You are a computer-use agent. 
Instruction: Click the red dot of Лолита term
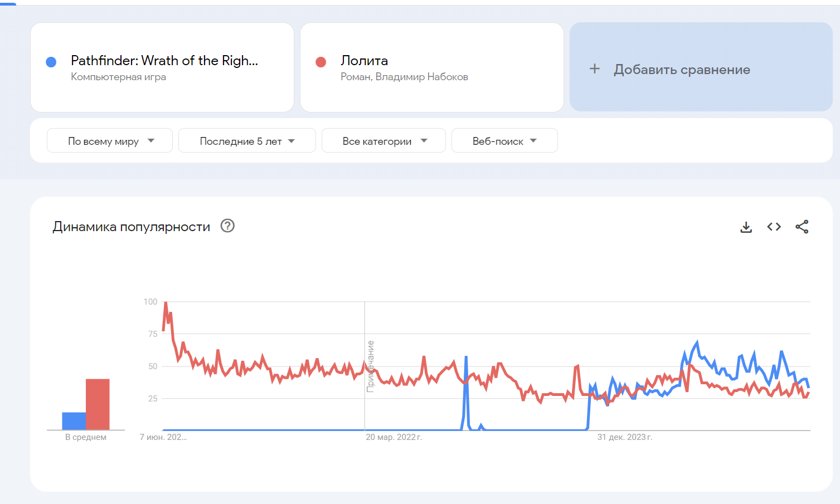click(321, 62)
